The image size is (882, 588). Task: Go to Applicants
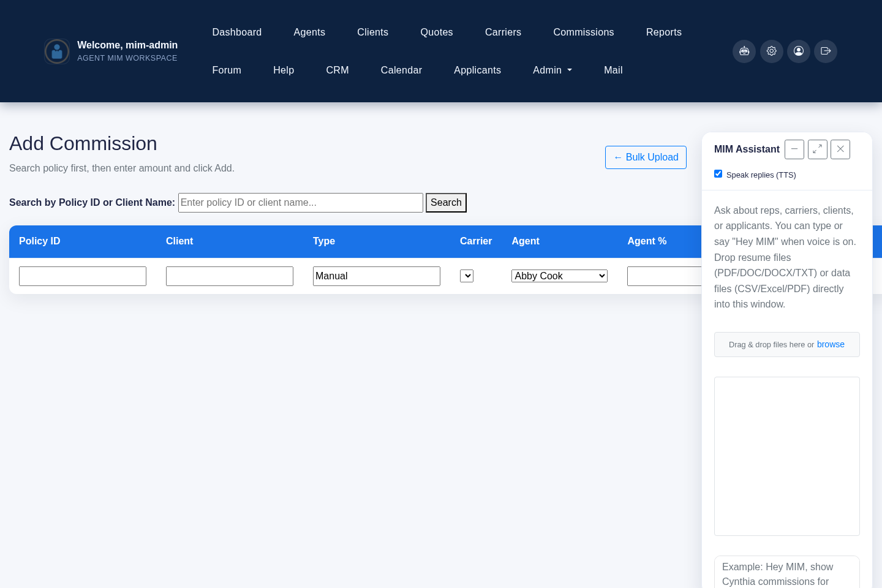point(478,70)
